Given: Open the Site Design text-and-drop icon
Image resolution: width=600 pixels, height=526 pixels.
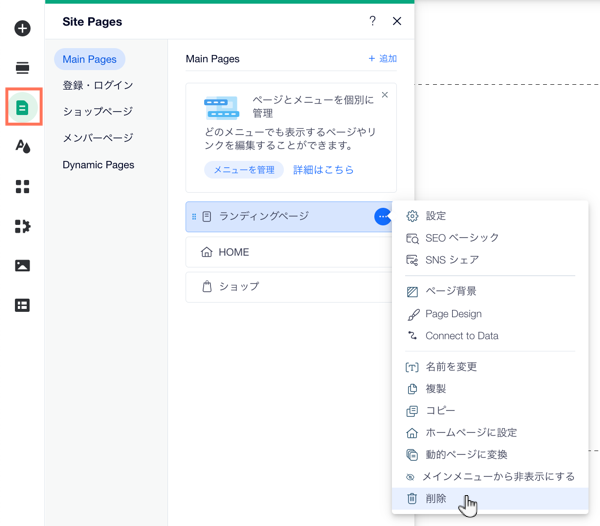Looking at the screenshot, I should coord(23,146).
